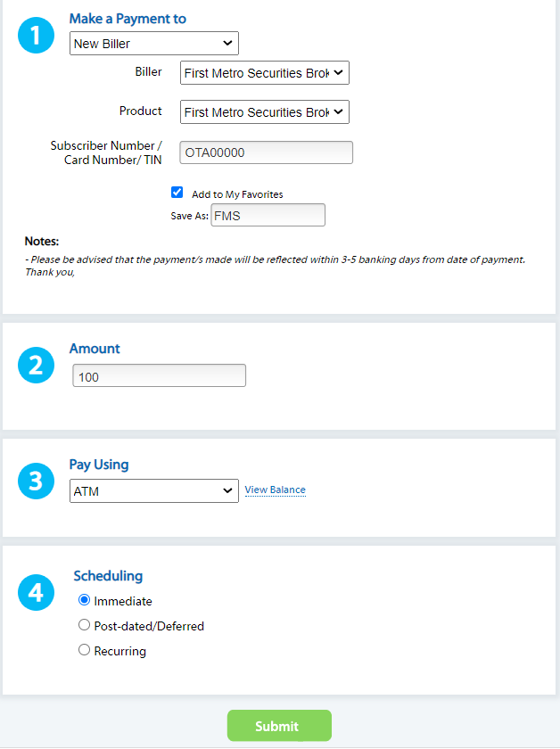The image size is (560, 749).
Task: Open the Product dropdown list
Action: point(265,111)
